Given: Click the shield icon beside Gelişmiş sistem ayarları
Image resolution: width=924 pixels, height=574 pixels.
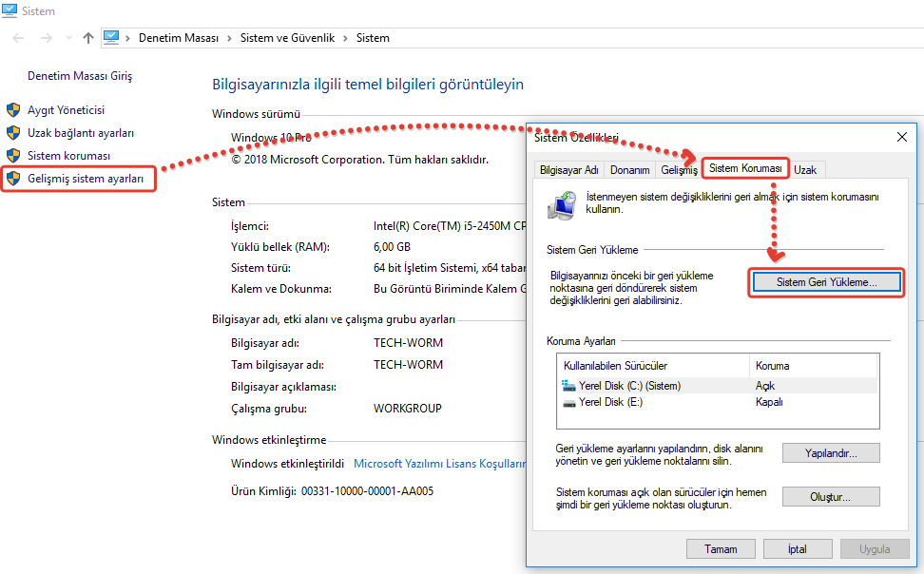Looking at the screenshot, I should pos(13,178).
